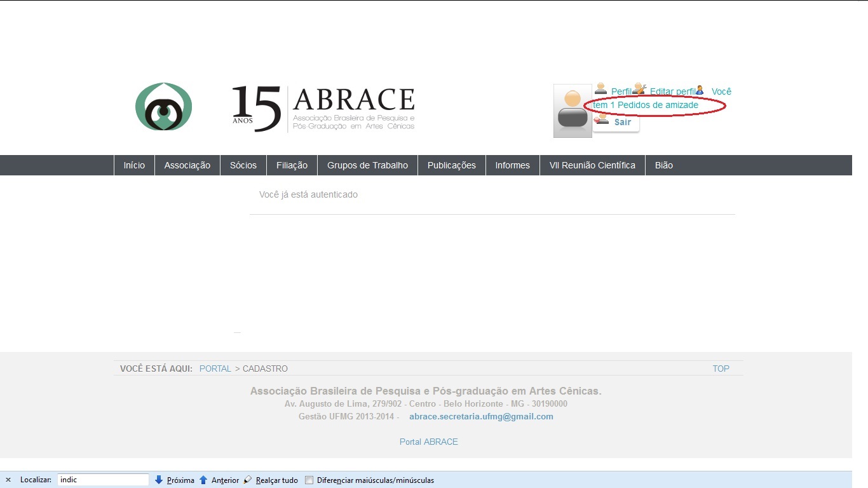Click the Perfil person icon

coord(600,89)
